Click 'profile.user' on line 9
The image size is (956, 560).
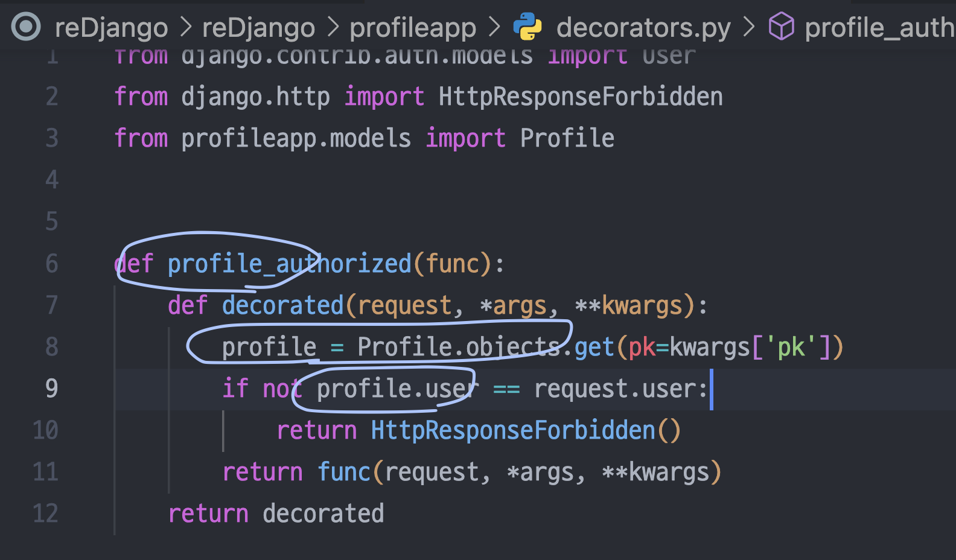tap(398, 389)
